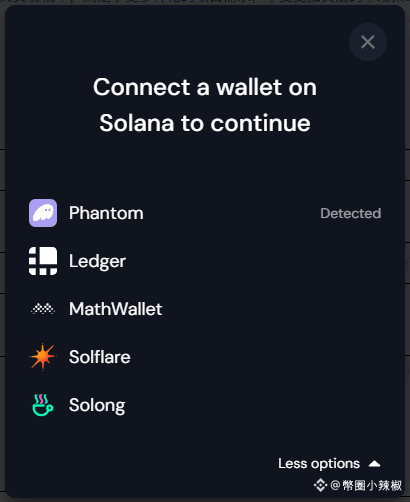Click the orange Solflare starburst icon
The width and height of the screenshot is (410, 502).
[x=43, y=357]
